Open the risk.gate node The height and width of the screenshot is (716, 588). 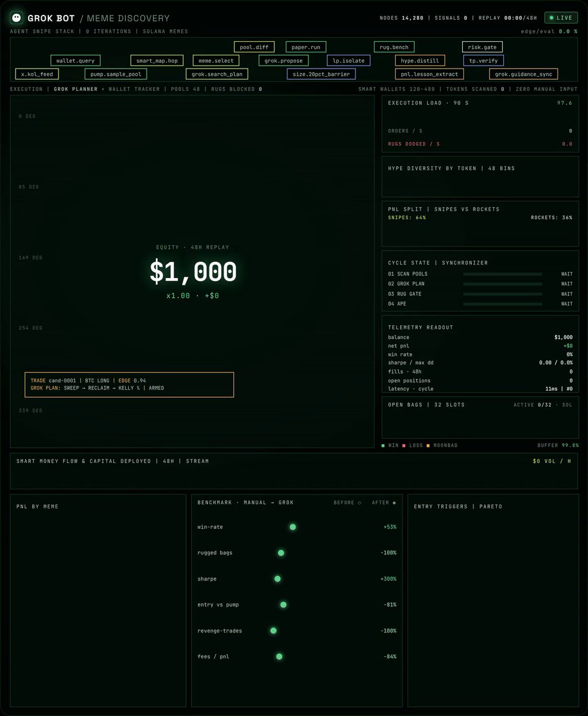pos(482,47)
